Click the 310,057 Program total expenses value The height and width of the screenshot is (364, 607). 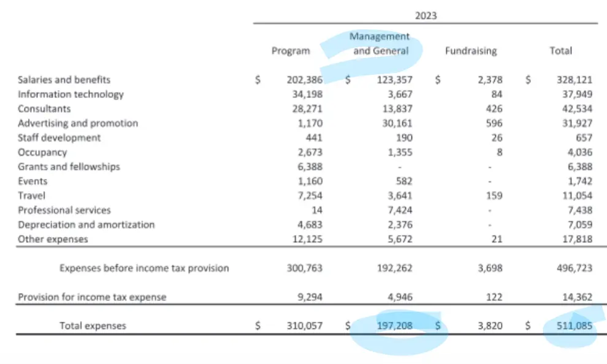tap(304, 326)
